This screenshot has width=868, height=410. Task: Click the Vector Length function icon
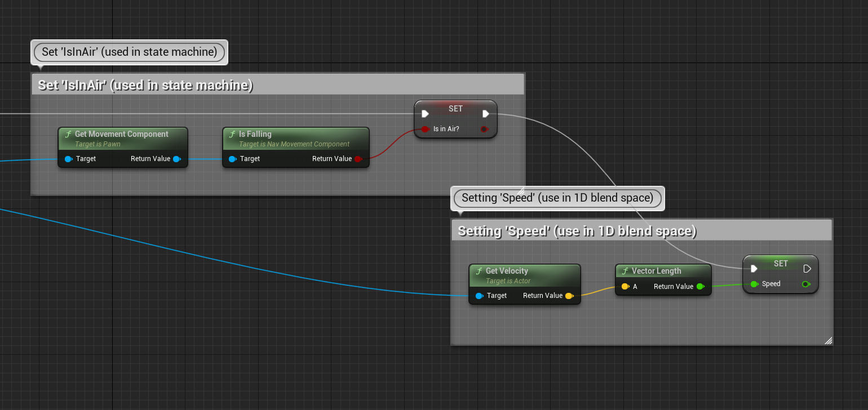pyautogui.click(x=625, y=271)
